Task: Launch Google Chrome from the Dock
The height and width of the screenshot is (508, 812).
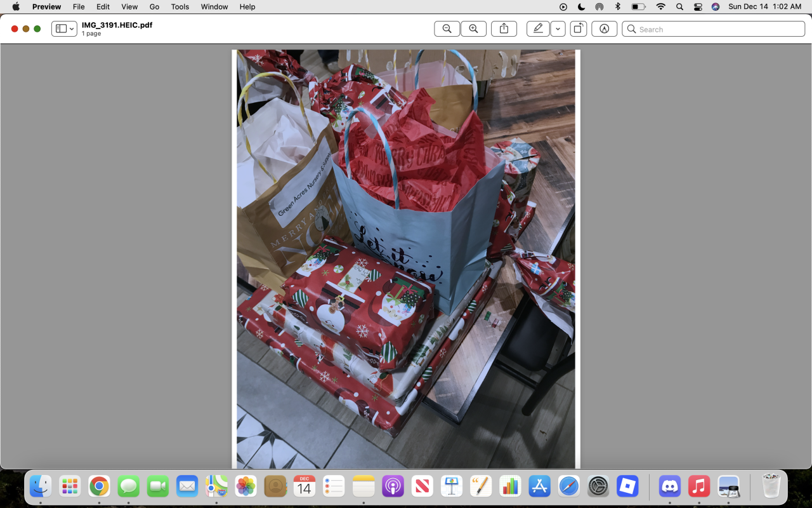Action: [99, 487]
